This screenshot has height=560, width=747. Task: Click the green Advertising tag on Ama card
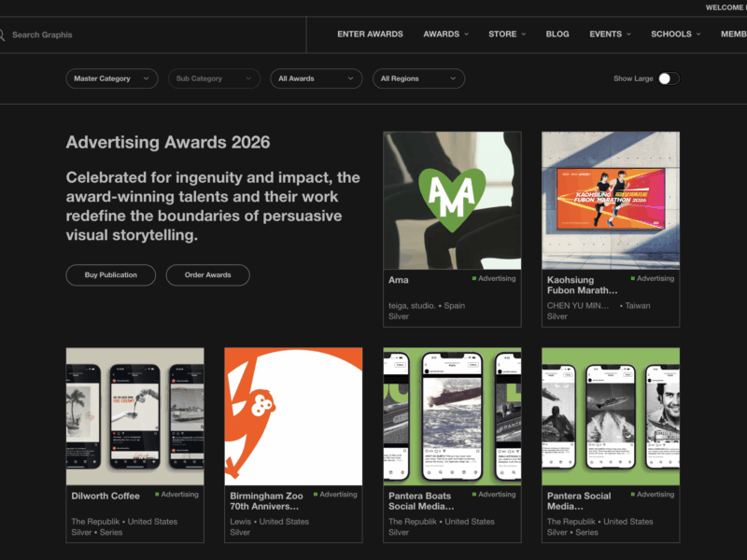click(494, 278)
